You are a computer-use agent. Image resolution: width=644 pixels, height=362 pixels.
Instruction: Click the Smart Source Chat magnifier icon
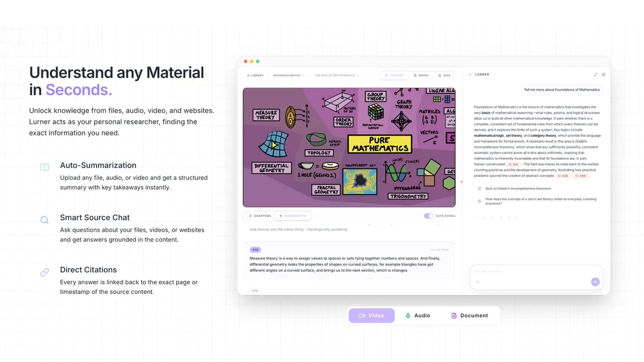pos(45,220)
